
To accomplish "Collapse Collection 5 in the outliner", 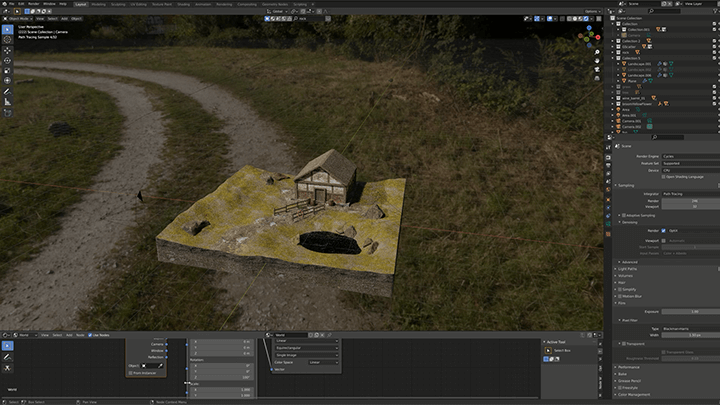I will [613, 58].
